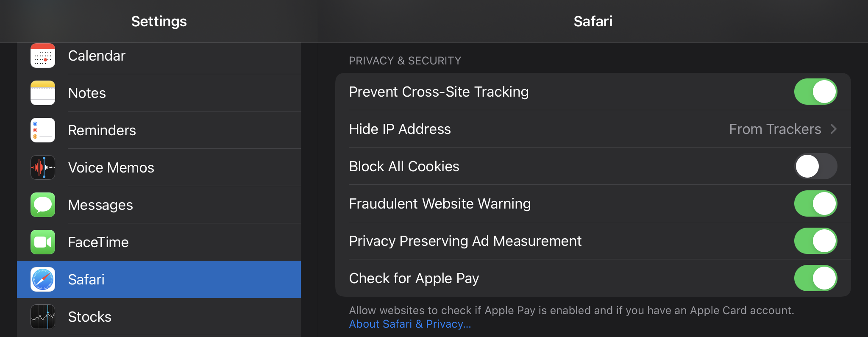Open the Calendar app icon in sidebar
Image resolution: width=868 pixels, height=337 pixels.
(42, 55)
